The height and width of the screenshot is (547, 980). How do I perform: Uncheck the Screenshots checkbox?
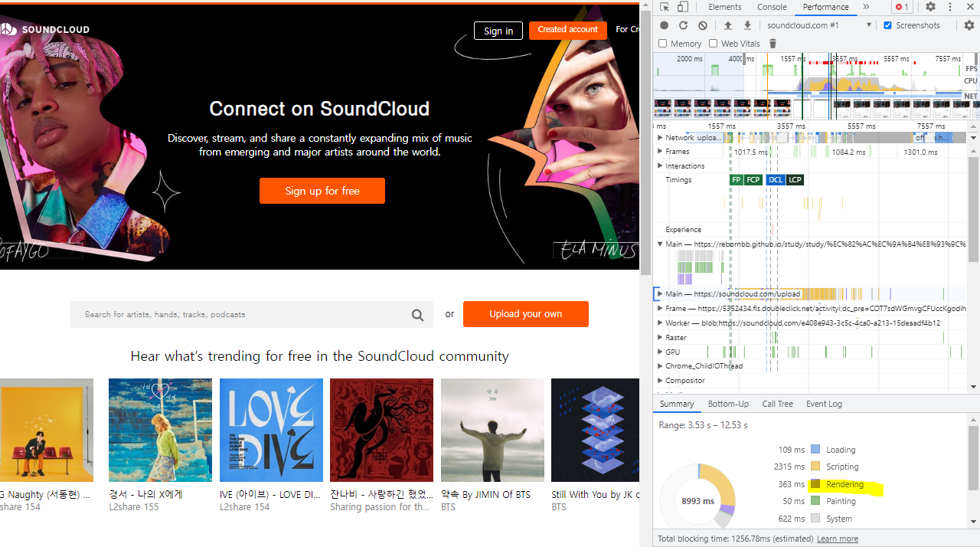888,25
